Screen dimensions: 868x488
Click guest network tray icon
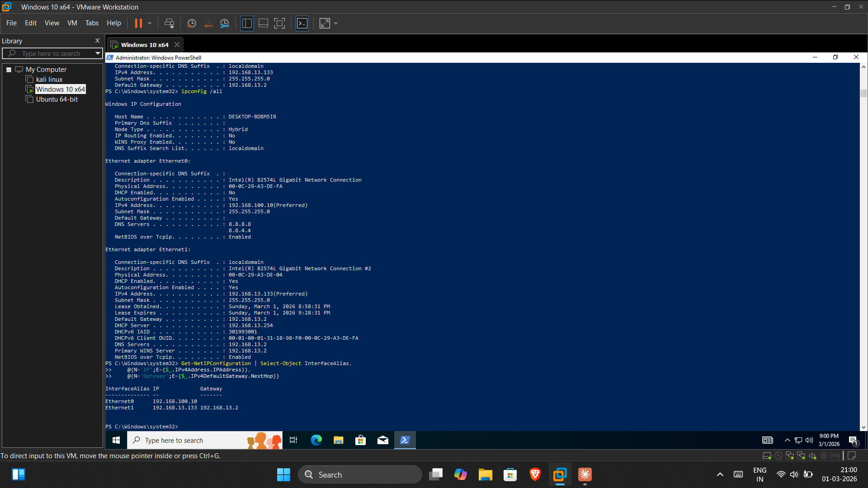(798, 440)
